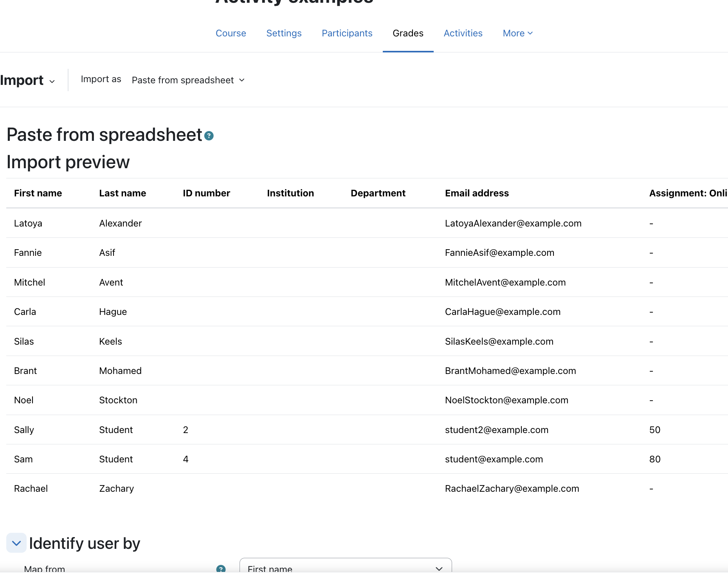Image resolution: width=728 pixels, height=586 pixels.
Task: Click the Assignment column header
Action: tap(688, 193)
